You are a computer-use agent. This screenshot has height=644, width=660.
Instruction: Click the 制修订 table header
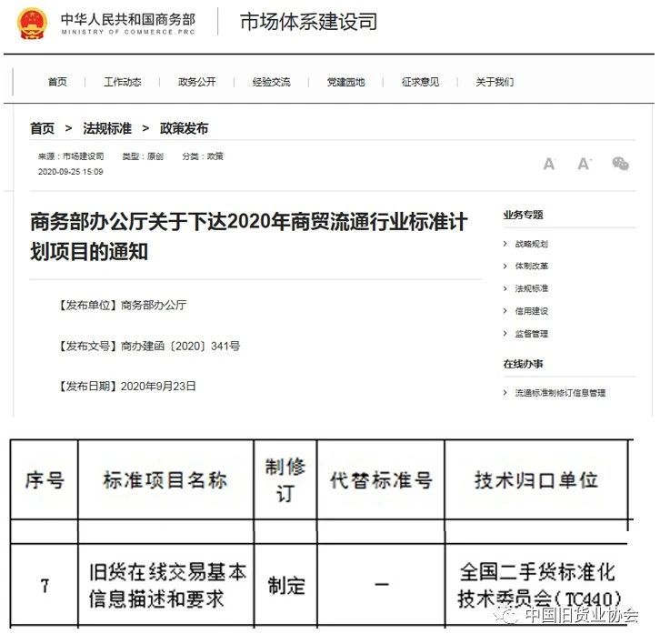[285, 480]
